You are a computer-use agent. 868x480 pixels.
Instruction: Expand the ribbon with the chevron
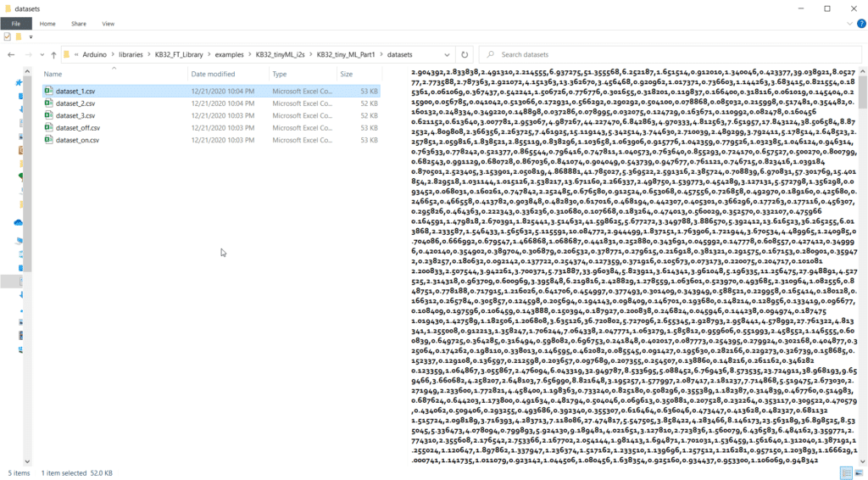(849, 24)
